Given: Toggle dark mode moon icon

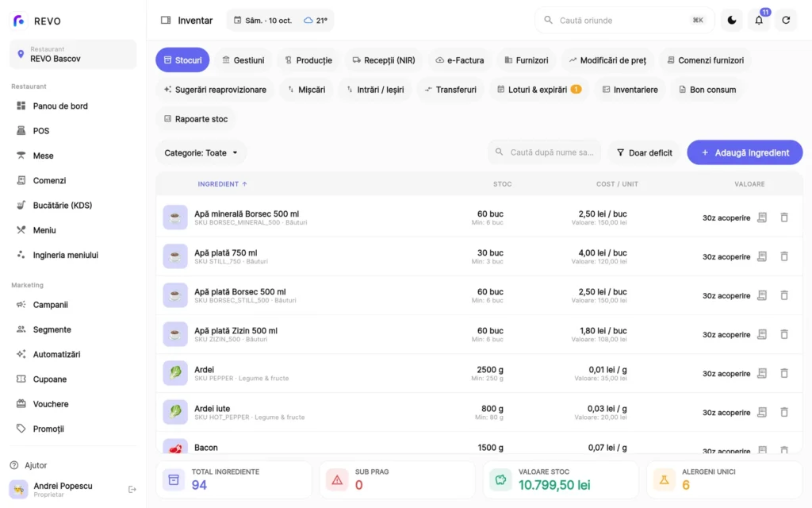Looking at the screenshot, I should 732,20.
